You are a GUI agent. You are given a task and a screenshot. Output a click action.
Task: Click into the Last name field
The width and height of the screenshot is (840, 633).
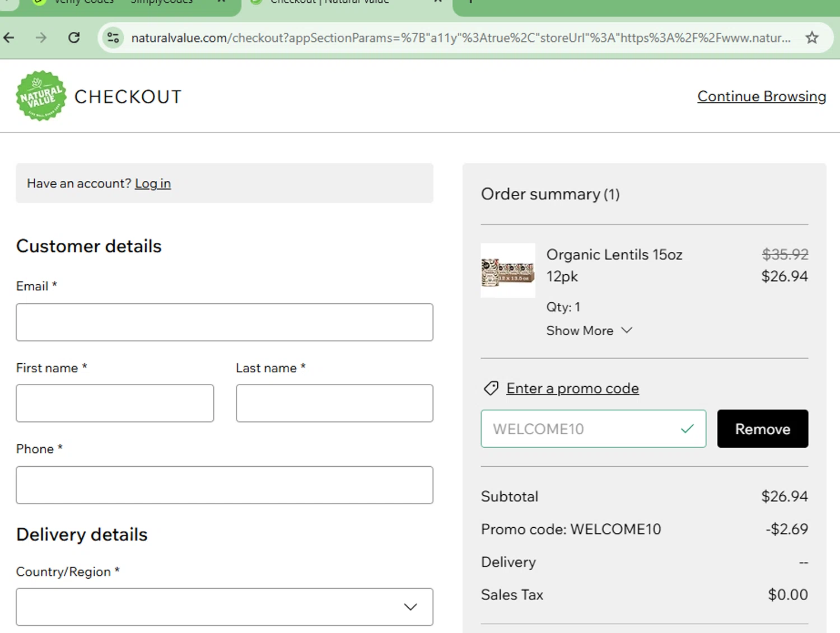tap(334, 403)
